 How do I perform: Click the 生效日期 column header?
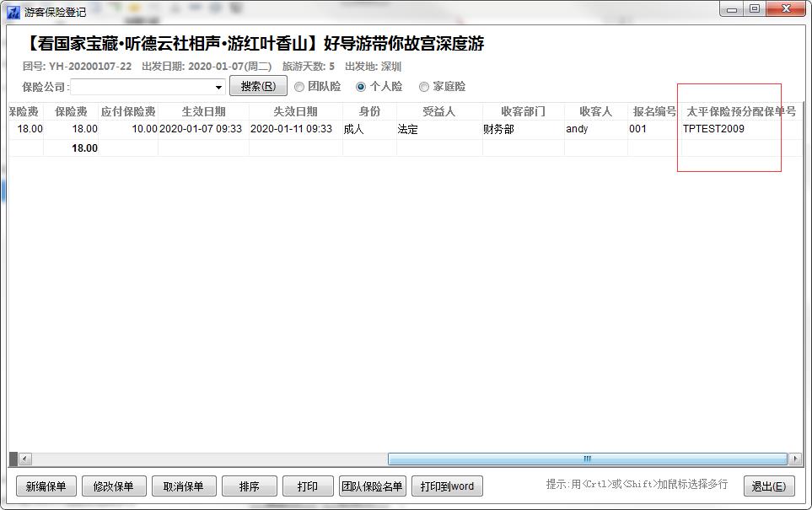pyautogui.click(x=203, y=111)
